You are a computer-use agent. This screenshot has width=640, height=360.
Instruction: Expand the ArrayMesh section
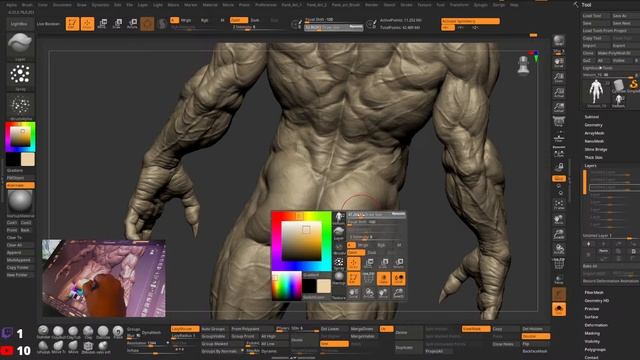point(594,133)
